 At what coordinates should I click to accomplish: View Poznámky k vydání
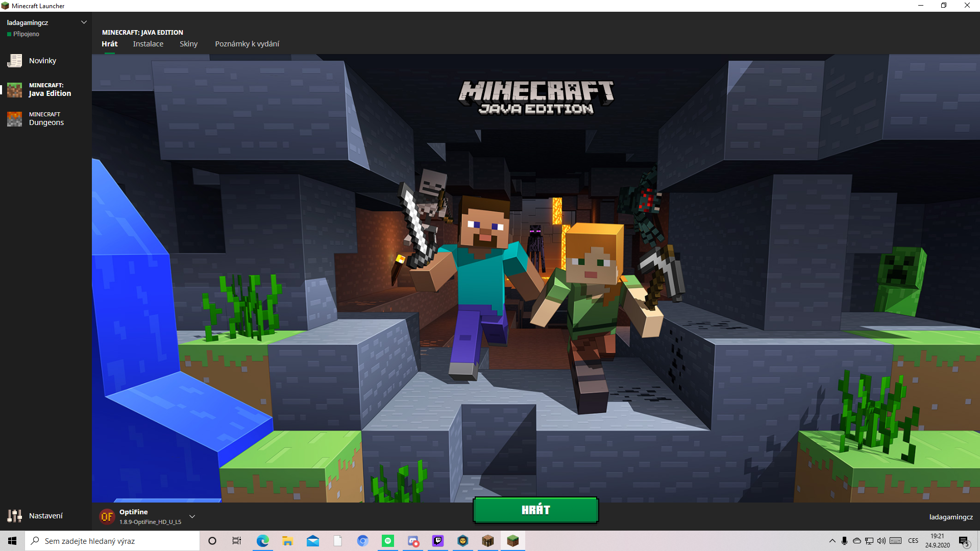(x=247, y=44)
